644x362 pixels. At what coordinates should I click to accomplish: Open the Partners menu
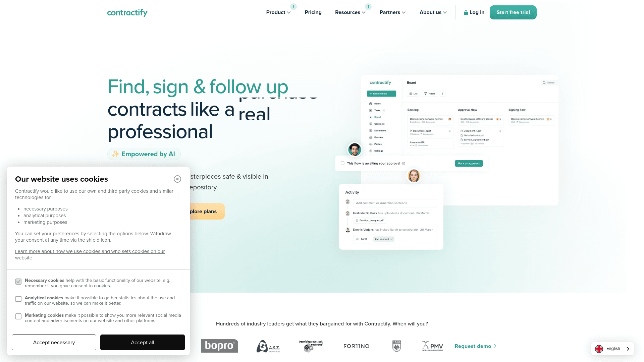pos(390,12)
